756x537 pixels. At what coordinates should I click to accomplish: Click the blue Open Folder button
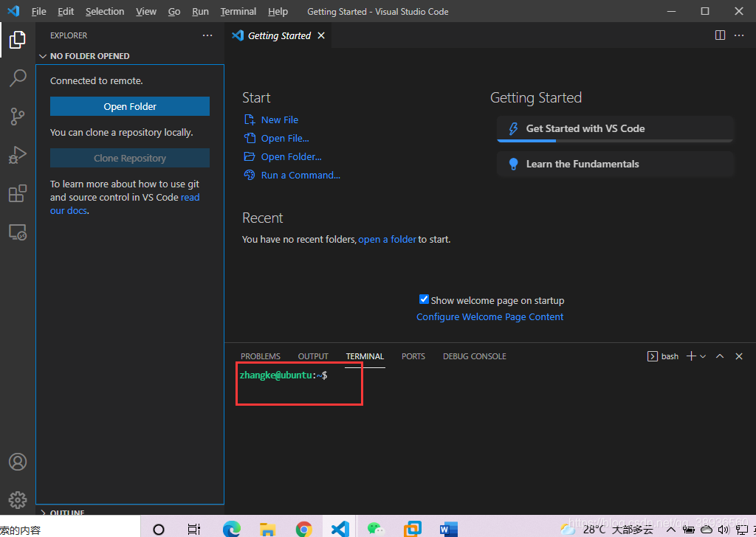[130, 106]
